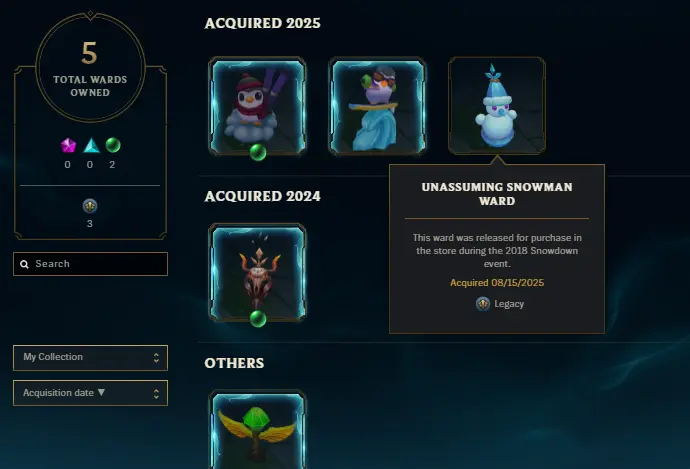The width and height of the screenshot is (690, 469).
Task: Click the Legacy icon in snowman tooltip
Action: pyautogui.click(x=483, y=304)
